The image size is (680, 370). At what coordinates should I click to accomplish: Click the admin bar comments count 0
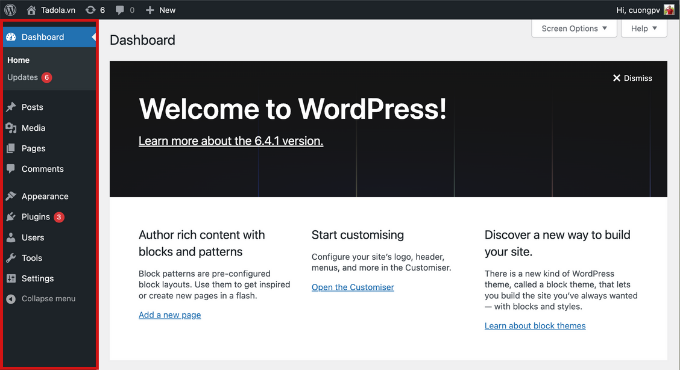coord(132,10)
